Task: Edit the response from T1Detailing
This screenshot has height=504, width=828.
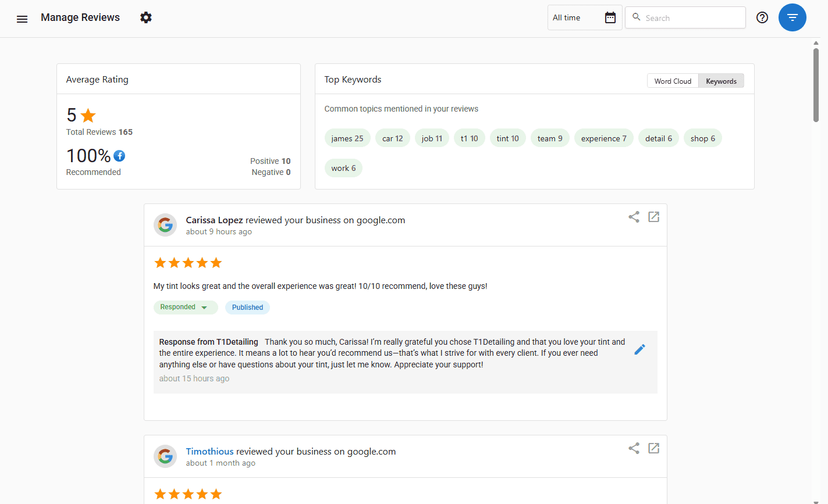Action: (640, 349)
